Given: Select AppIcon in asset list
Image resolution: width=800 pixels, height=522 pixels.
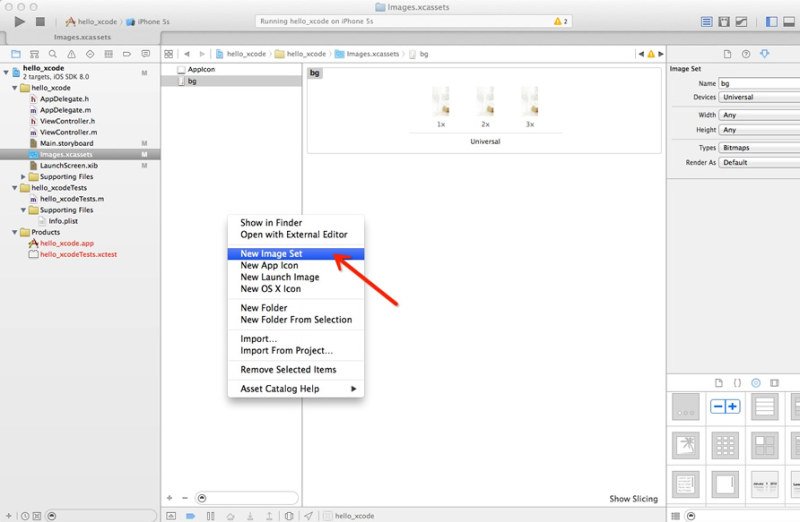Looking at the screenshot, I should coord(232,69).
